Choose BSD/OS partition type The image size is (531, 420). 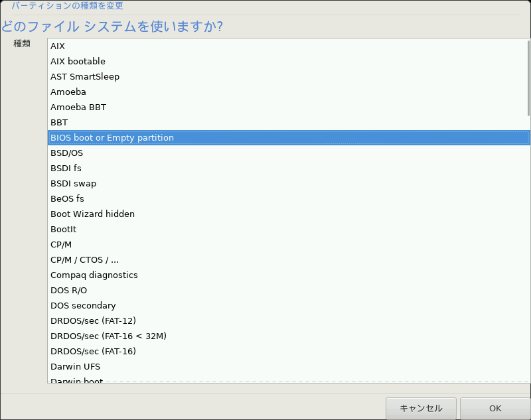tap(289, 153)
